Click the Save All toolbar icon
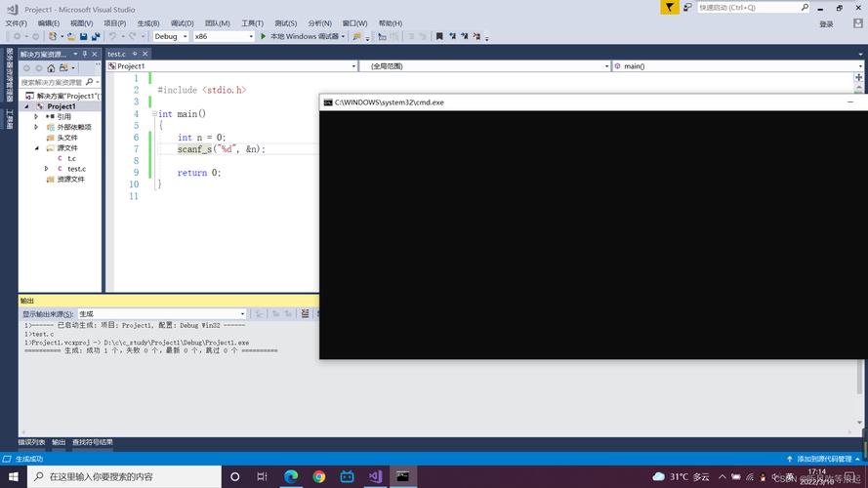The height and width of the screenshot is (488, 868). pyautogui.click(x=96, y=36)
